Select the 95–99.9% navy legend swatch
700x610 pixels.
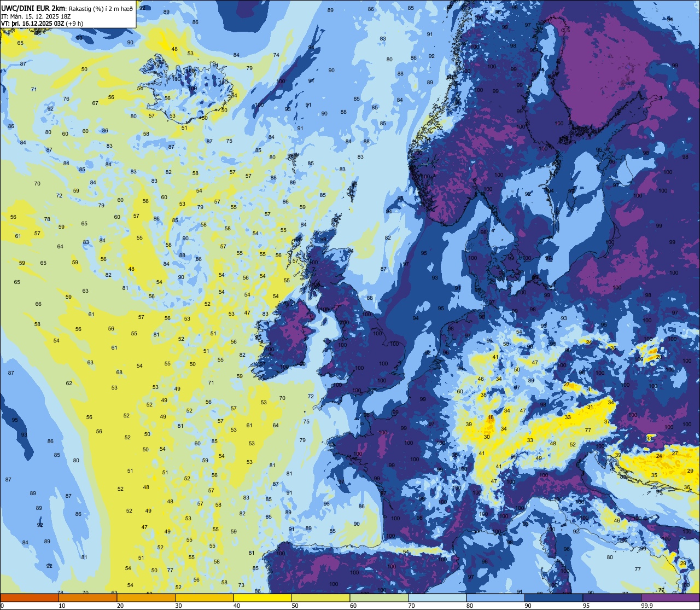612,598
